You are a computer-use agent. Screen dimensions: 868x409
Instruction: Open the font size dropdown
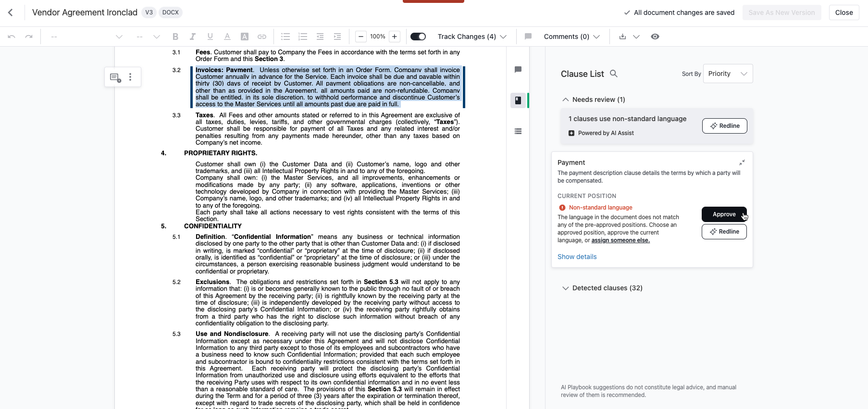point(148,37)
